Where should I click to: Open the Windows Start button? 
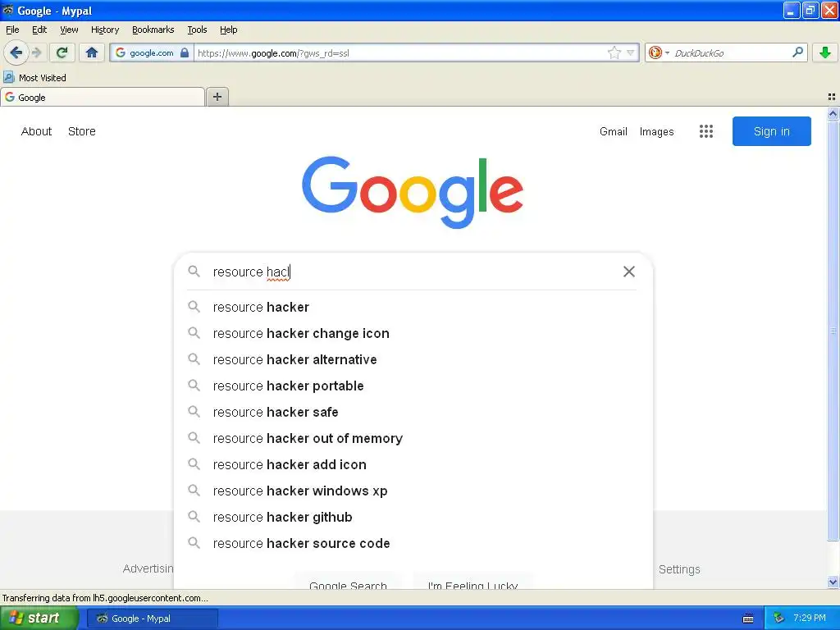pos(39,619)
